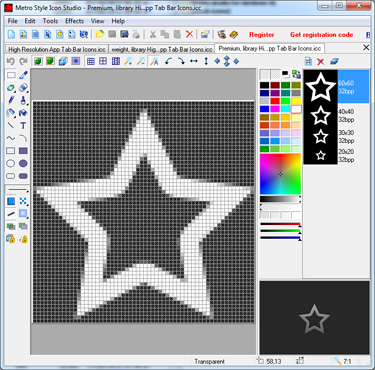Select the rectangular selection tool
The image size is (375, 370).
coord(11,75)
